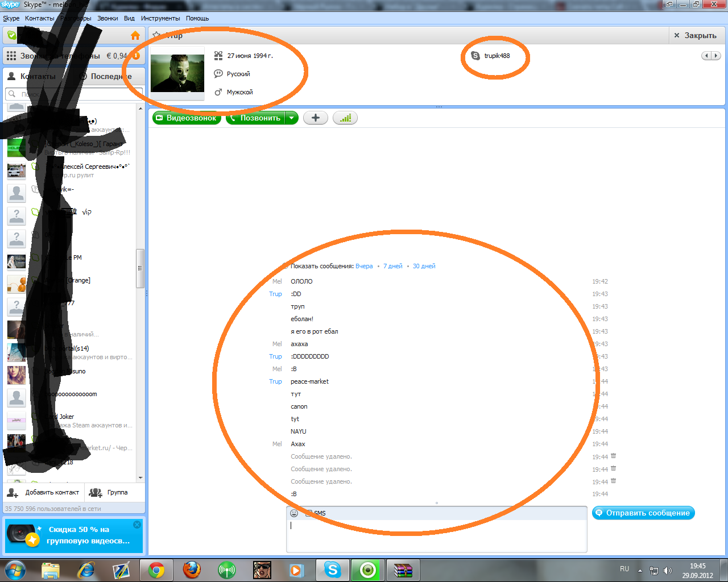This screenshot has width=728, height=582.
Task: Open the Вид menu
Action: pos(130,18)
